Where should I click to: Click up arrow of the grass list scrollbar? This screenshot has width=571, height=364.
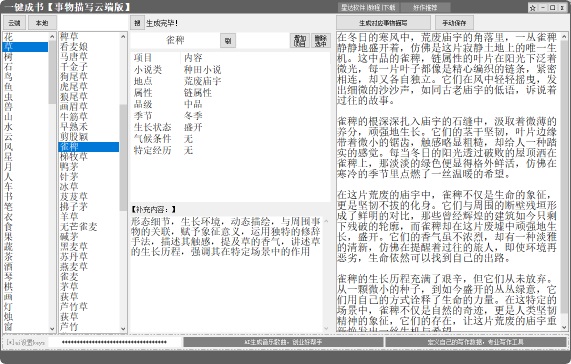(123, 36)
